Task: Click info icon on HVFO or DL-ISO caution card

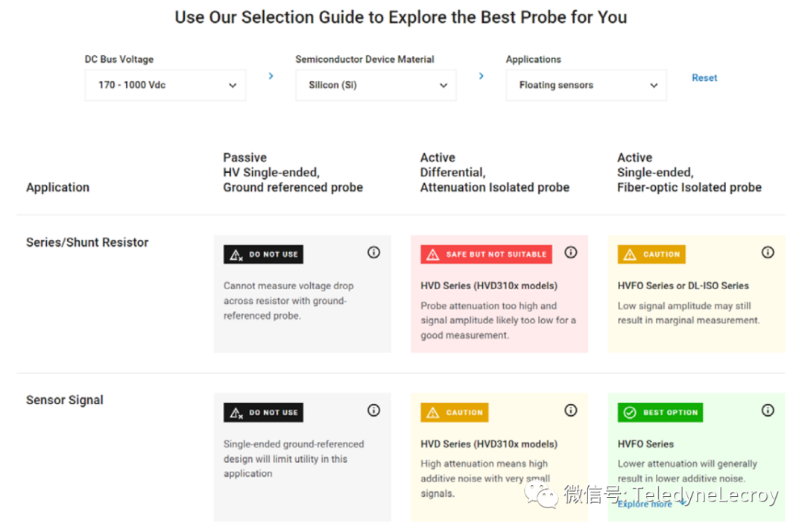Action: coord(768,253)
